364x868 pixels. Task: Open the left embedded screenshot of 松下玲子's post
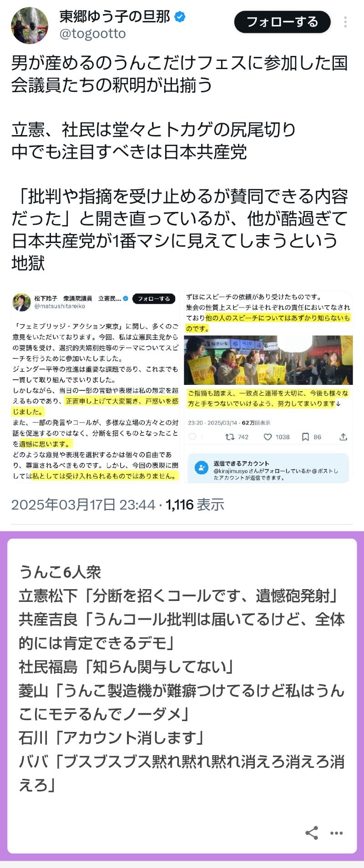[x=96, y=387]
